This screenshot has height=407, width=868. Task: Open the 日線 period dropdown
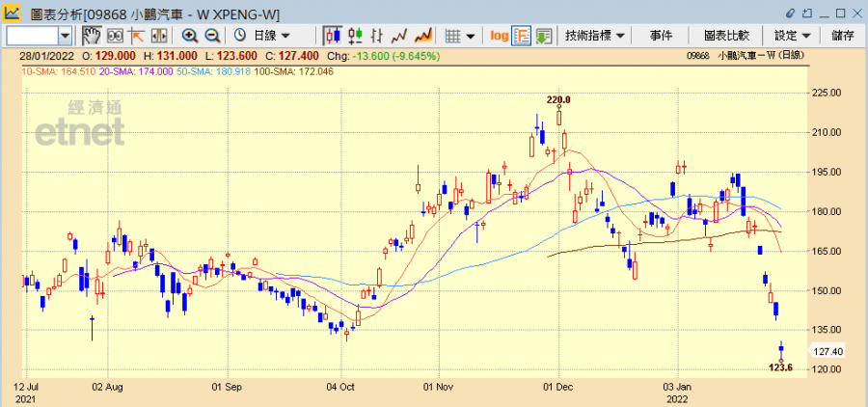(261, 36)
